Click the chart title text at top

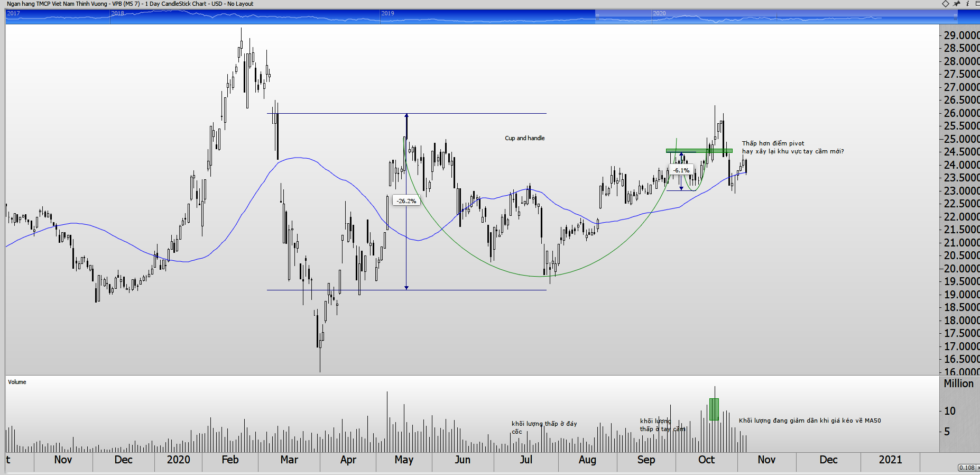coord(130,4)
